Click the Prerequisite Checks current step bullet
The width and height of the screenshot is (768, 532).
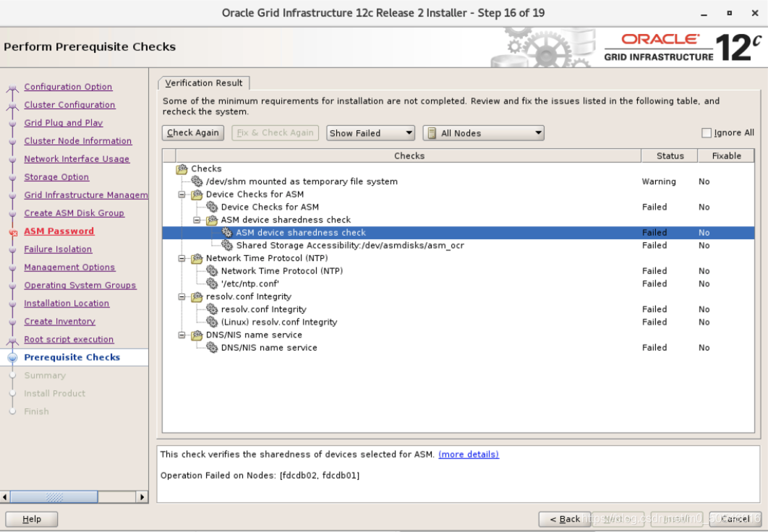tap(13, 358)
